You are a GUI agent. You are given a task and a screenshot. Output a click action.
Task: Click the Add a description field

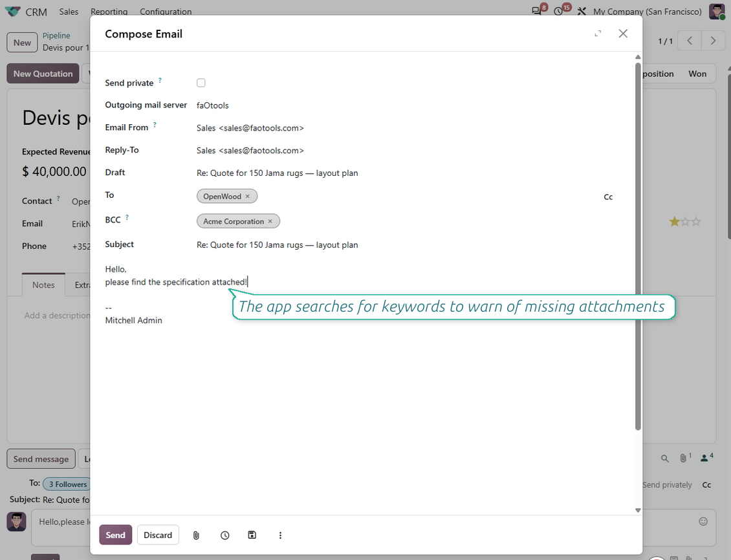pyautogui.click(x=57, y=316)
